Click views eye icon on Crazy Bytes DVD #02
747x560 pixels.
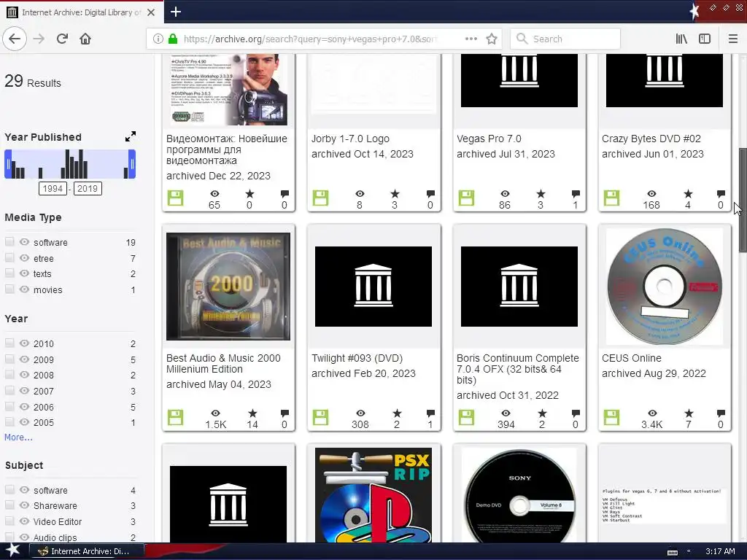tap(651, 194)
